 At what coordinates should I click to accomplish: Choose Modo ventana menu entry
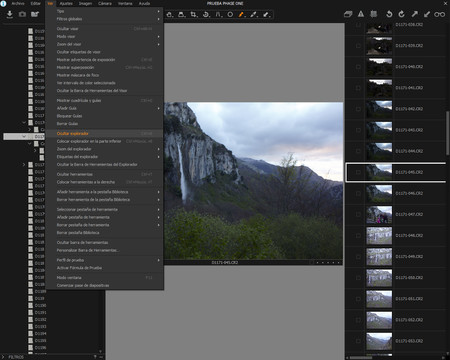[105, 277]
